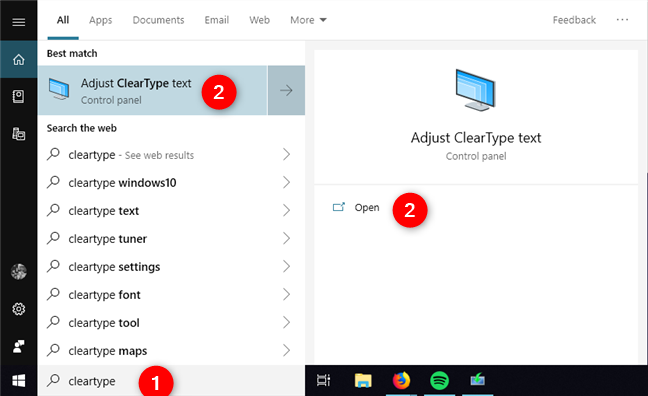Open the Devices icon in the sidebar

[19, 134]
